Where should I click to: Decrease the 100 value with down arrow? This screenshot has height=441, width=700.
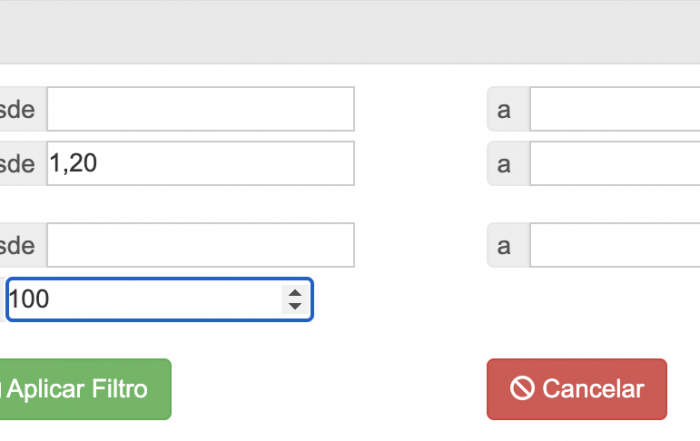pos(295,306)
